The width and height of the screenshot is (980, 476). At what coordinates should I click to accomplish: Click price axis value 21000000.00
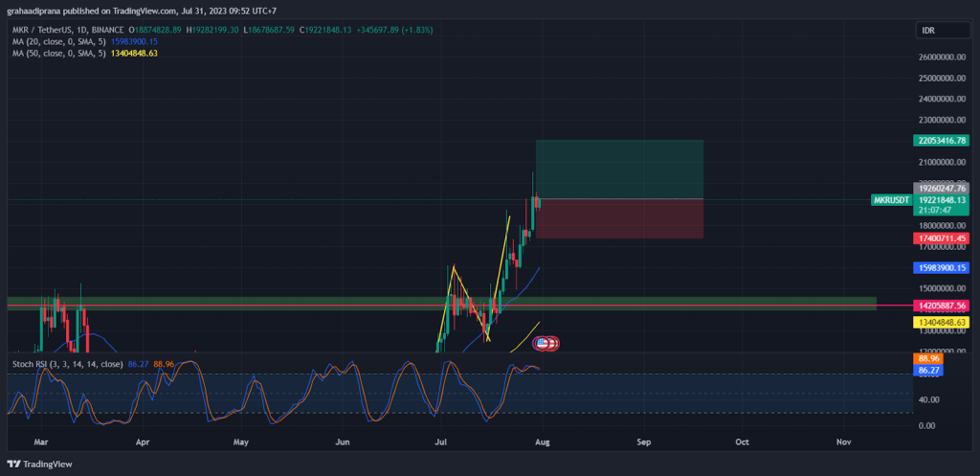pos(942,162)
